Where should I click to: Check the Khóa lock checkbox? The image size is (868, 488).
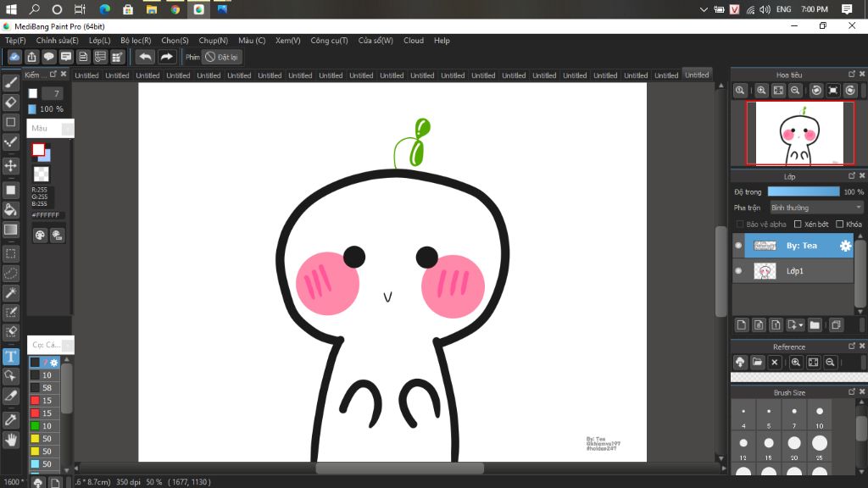[839, 225]
